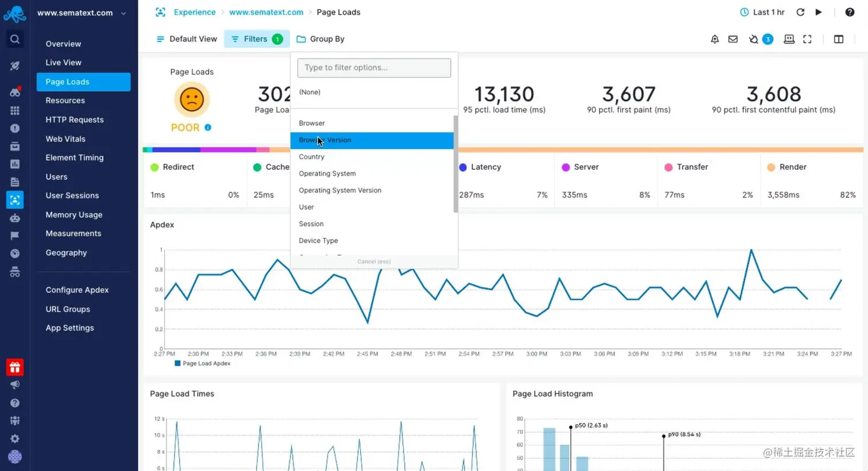Open Web Vitals in the sidebar
868x471 pixels.
[x=83, y=139]
